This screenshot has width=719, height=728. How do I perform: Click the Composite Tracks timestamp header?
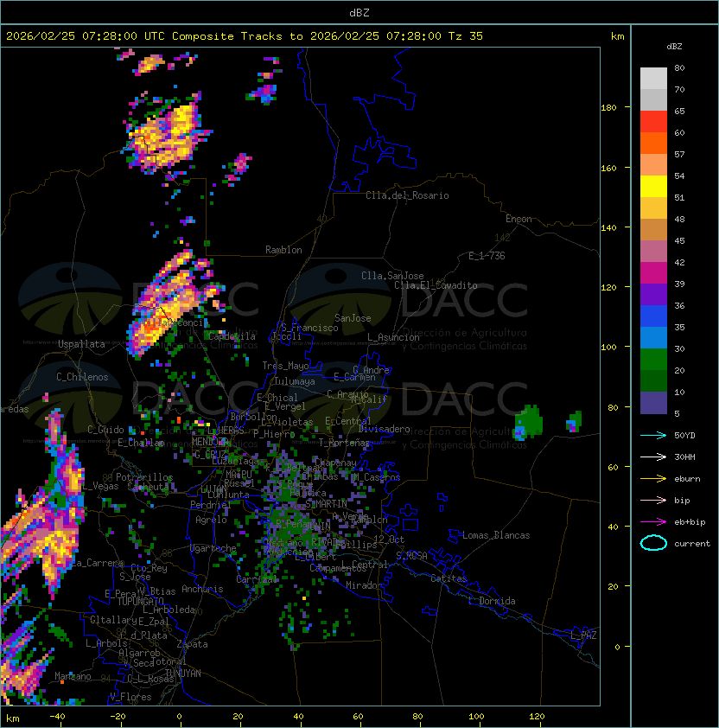tap(245, 36)
